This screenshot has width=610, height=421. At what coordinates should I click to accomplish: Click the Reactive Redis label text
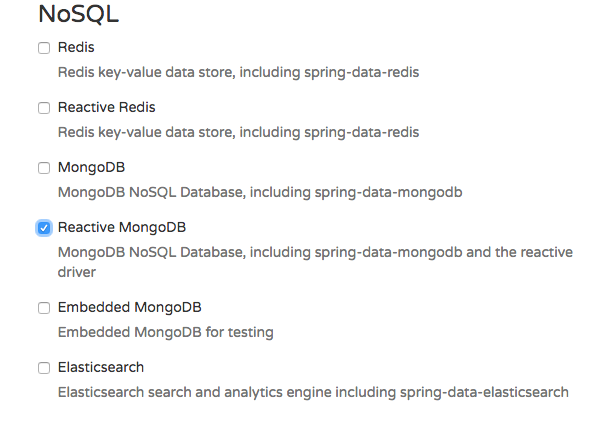coord(107,107)
